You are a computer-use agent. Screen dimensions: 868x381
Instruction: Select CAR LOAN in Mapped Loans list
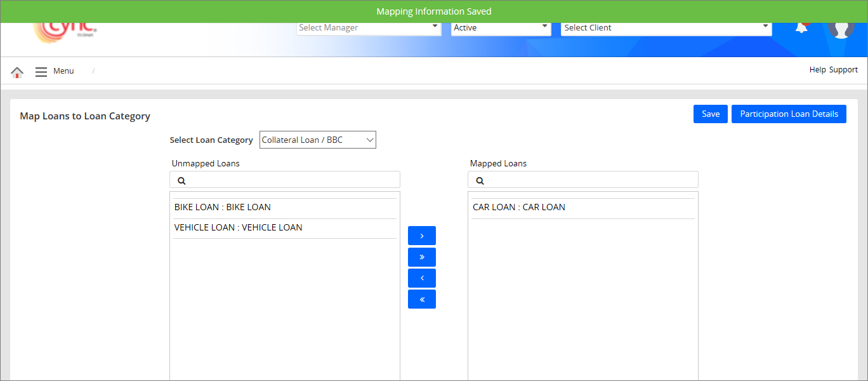[518, 207]
